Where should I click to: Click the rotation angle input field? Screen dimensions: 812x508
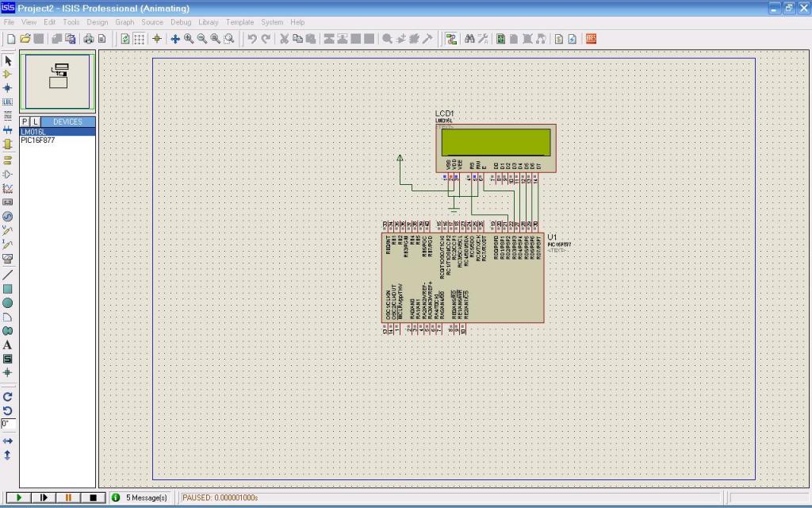point(8,424)
